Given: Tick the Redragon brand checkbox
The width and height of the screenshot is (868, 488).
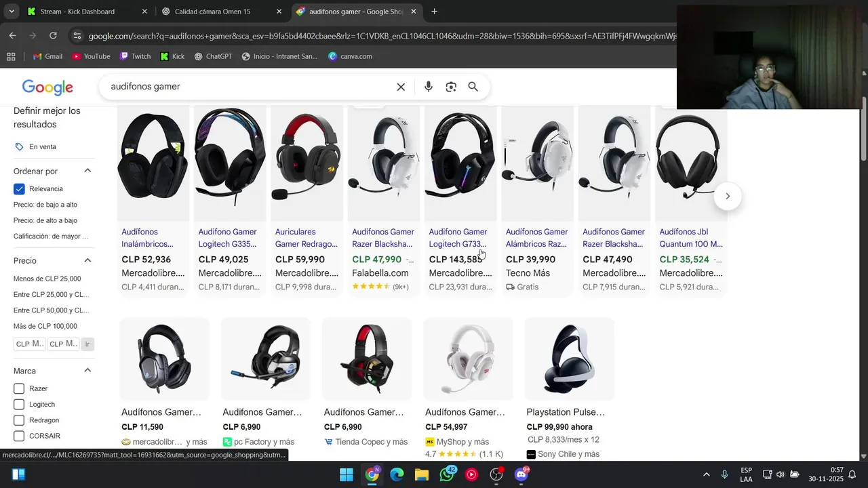Looking at the screenshot, I should (x=19, y=420).
